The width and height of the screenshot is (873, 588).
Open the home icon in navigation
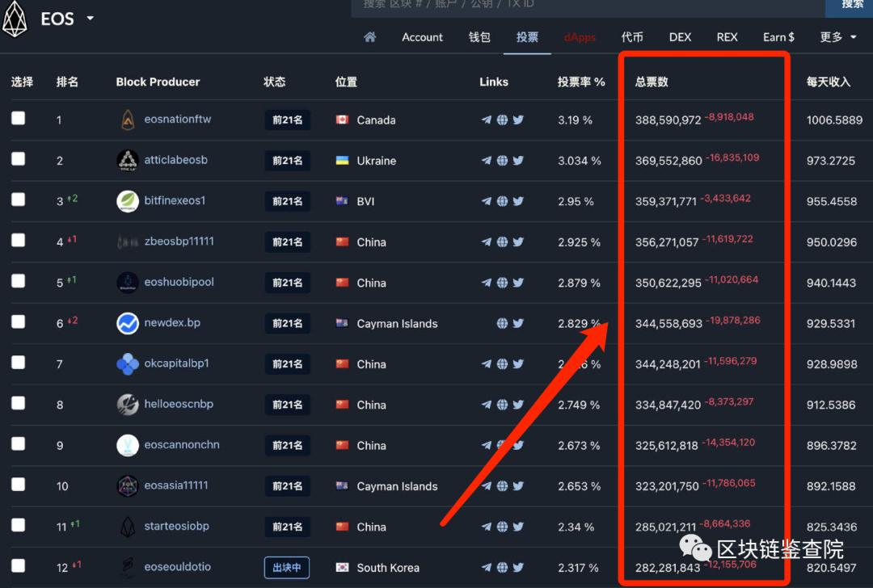click(369, 37)
